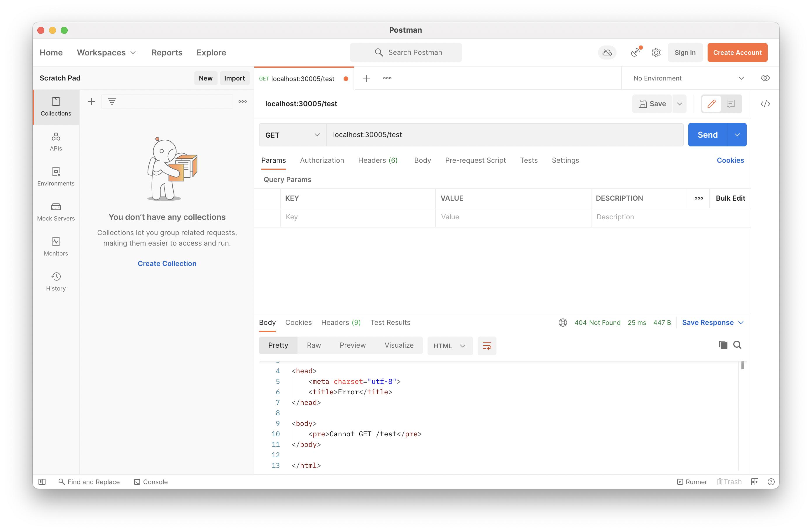Toggle the two-pane layout icon
Viewport: 812px width, 532px height.
point(754,482)
